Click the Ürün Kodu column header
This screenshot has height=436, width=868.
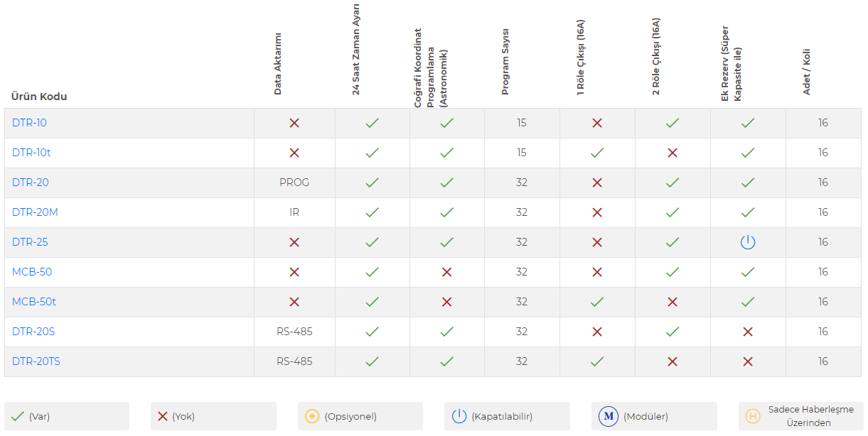point(39,97)
